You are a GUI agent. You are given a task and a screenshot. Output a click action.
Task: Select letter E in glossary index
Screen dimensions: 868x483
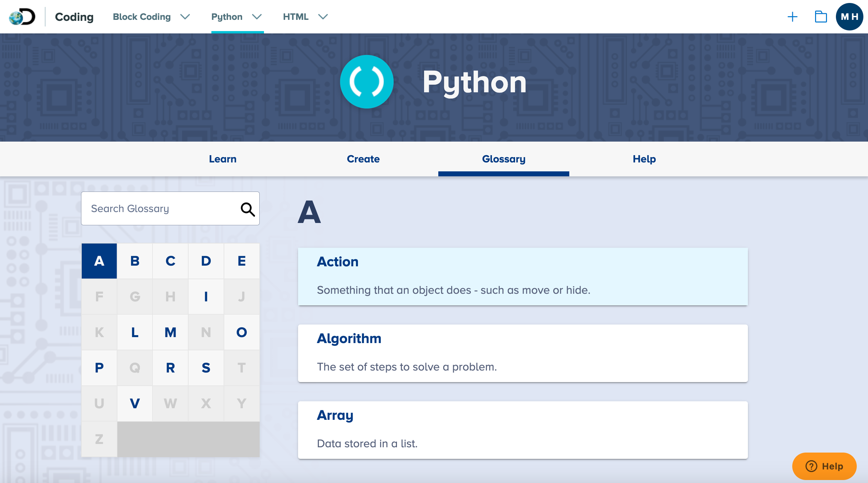[x=241, y=261]
